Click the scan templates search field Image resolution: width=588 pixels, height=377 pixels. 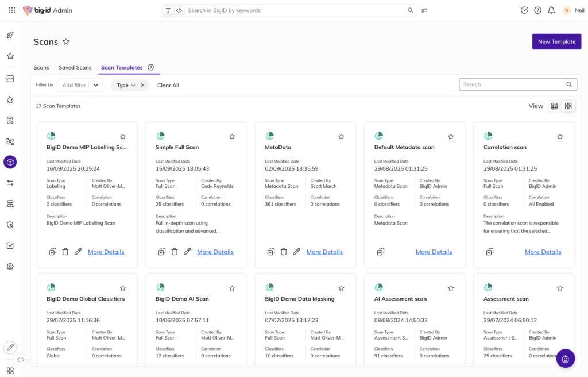click(513, 84)
